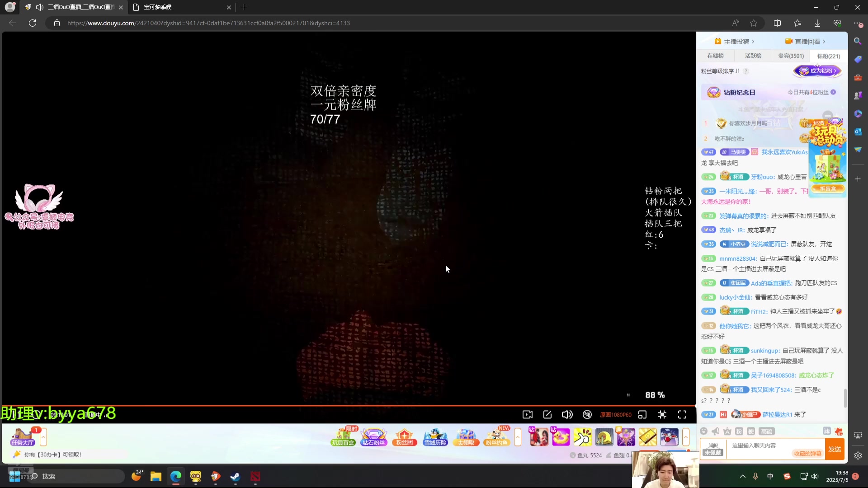The image size is (868, 488).
Task: Expand the gift list arrow at right end
Action: [686, 437]
